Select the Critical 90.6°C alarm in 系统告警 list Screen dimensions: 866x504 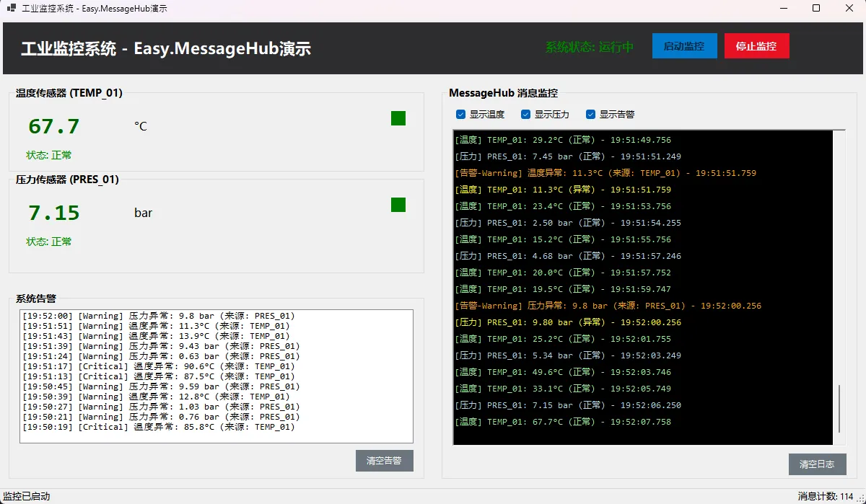tap(159, 366)
